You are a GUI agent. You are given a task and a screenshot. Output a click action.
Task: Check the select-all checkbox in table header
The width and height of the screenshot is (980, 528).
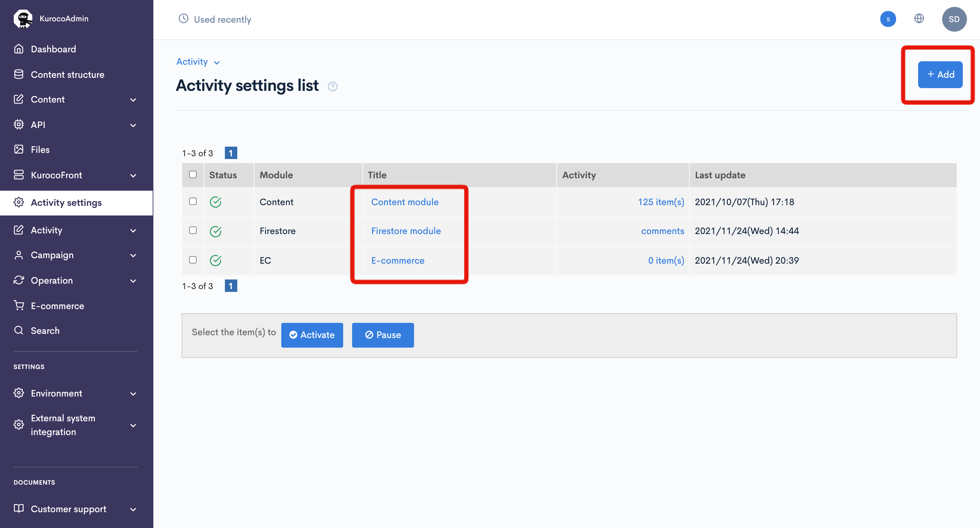coord(193,175)
